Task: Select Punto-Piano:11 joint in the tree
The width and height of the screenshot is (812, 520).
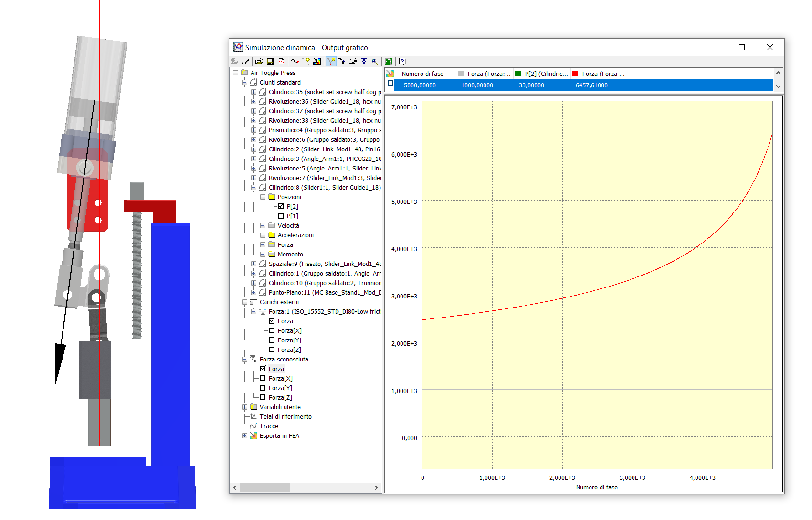Action: 325,292
